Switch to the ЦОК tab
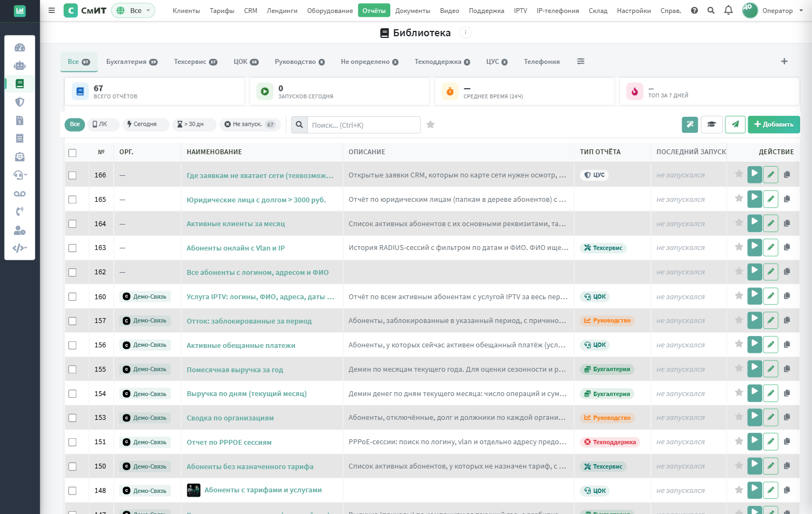Viewport: 812px width, 514px height. point(246,62)
